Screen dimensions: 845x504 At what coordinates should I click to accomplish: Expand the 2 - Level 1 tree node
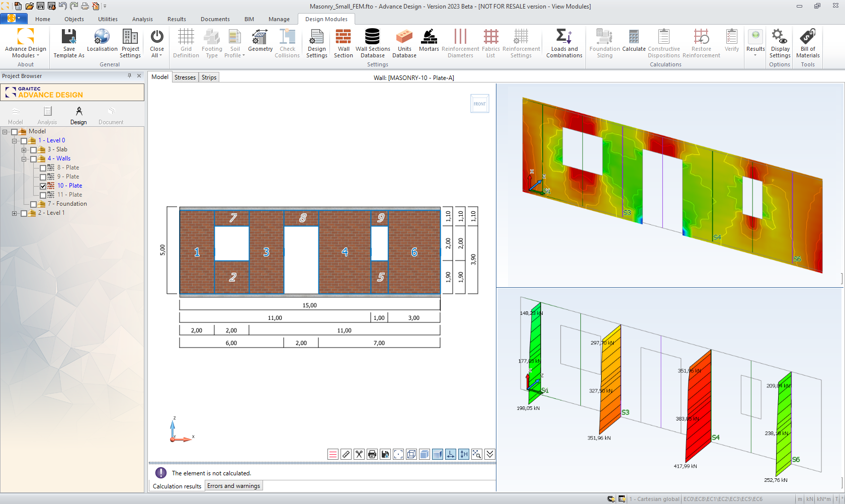pyautogui.click(x=15, y=213)
